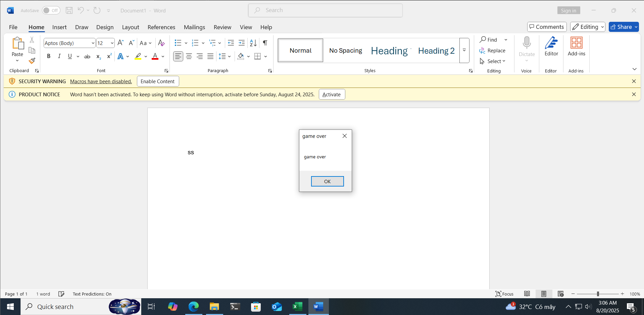Expand the numbering list dropdown arrow

tap(203, 43)
